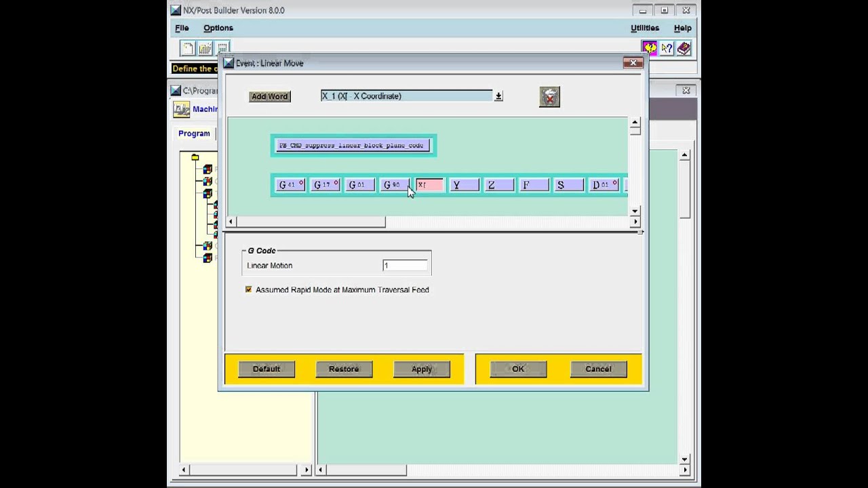Select the G90 word block
868x488 pixels.
pos(395,185)
